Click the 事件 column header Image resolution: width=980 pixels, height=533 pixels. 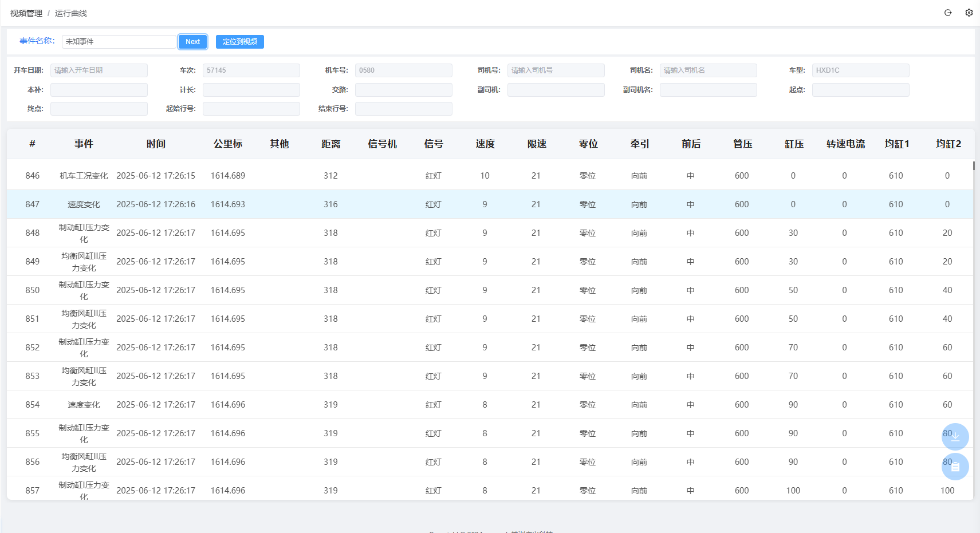point(84,144)
